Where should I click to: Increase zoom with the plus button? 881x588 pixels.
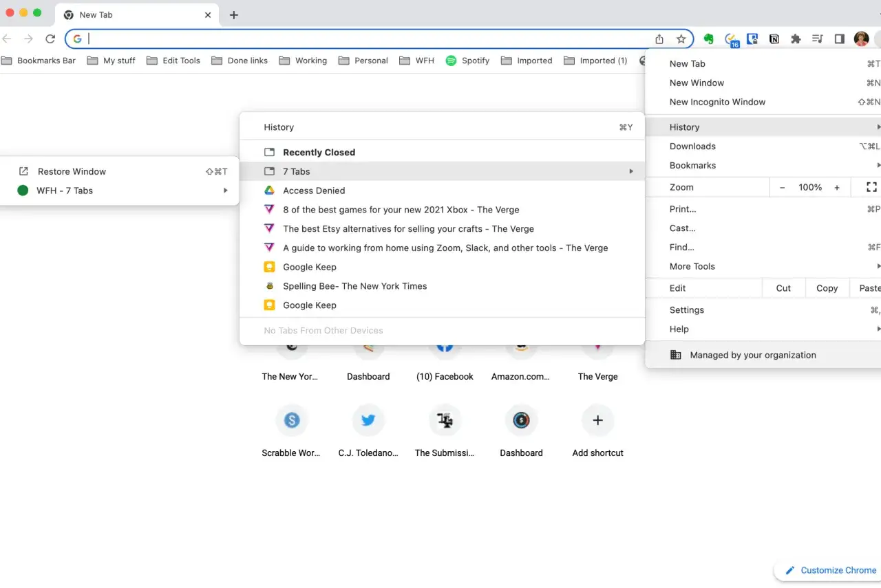click(x=837, y=187)
